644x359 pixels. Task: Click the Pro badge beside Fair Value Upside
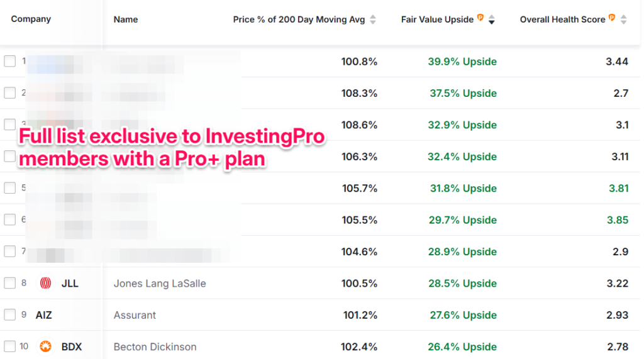[x=480, y=18]
